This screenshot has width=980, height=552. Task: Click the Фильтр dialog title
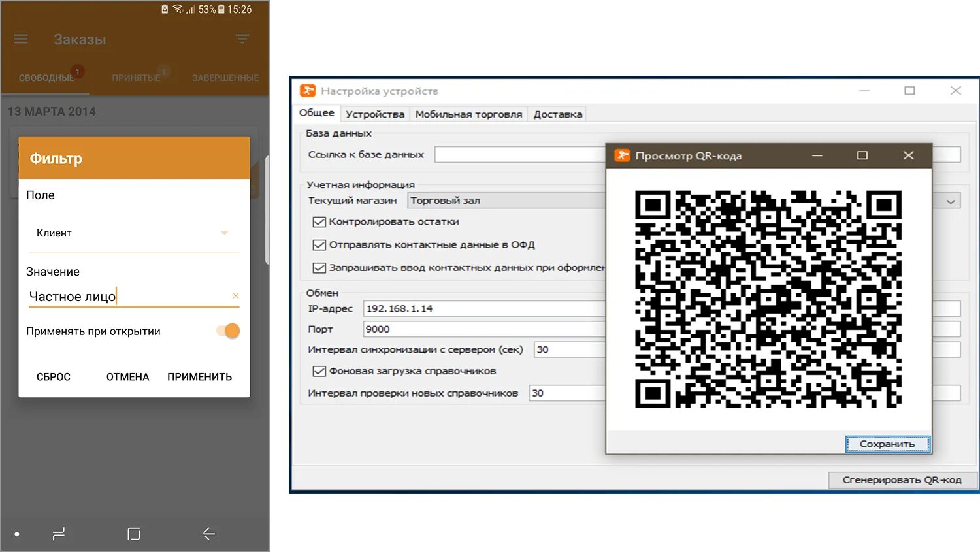click(56, 159)
